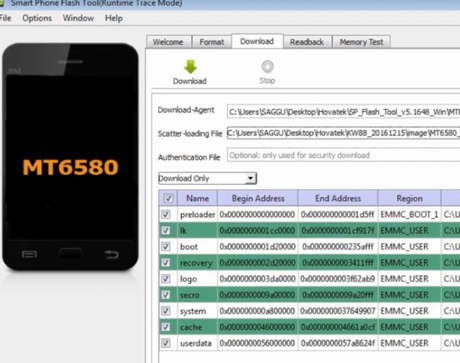Click the Scatter-loading File path field
This screenshot has width=460, height=363.
pos(343,133)
